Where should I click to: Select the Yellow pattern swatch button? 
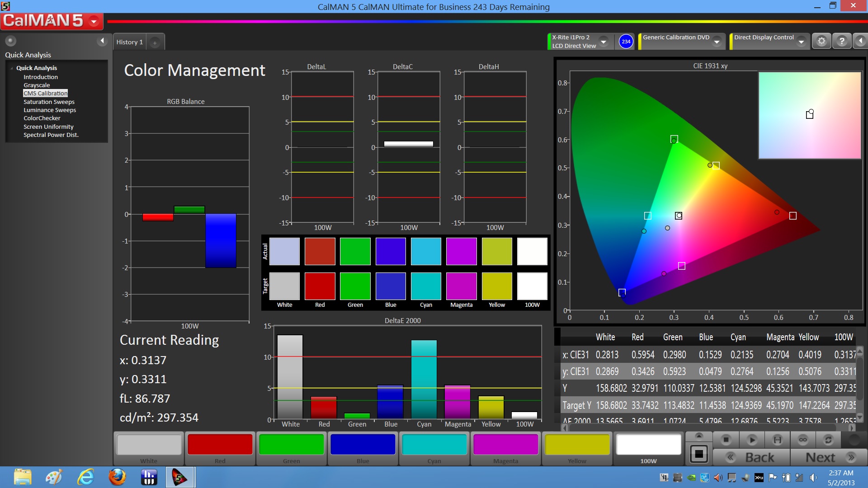577,449
